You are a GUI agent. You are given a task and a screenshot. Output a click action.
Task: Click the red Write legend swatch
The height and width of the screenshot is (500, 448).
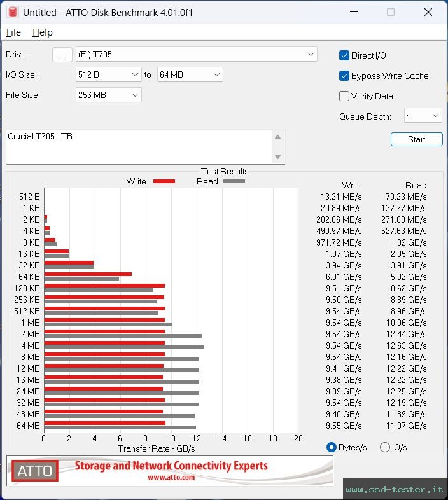[164, 181]
